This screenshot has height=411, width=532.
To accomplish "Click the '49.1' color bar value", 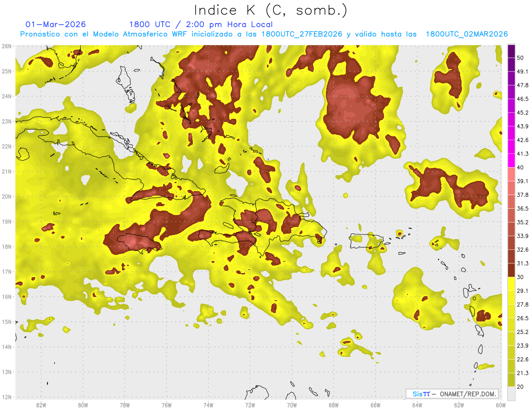I will [x=523, y=72].
